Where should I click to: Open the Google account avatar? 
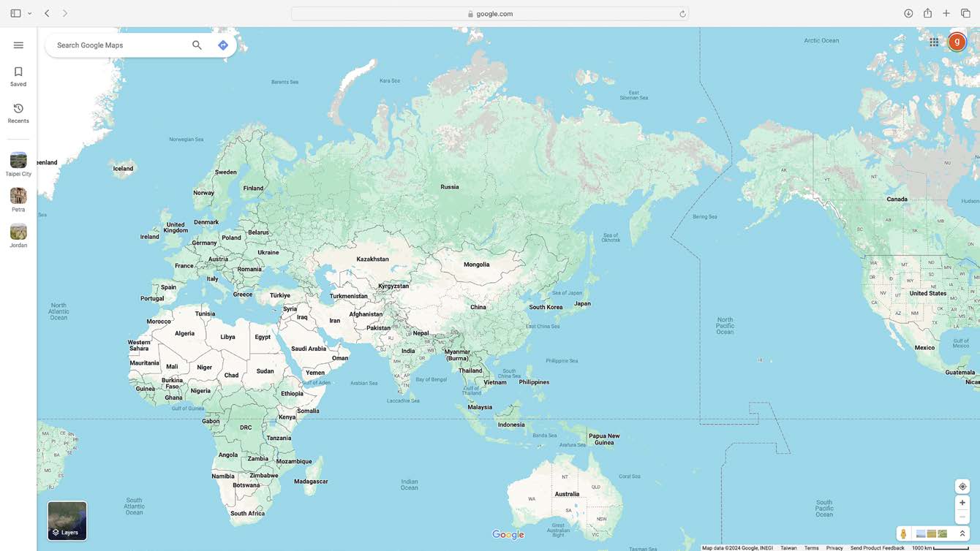click(x=957, y=42)
